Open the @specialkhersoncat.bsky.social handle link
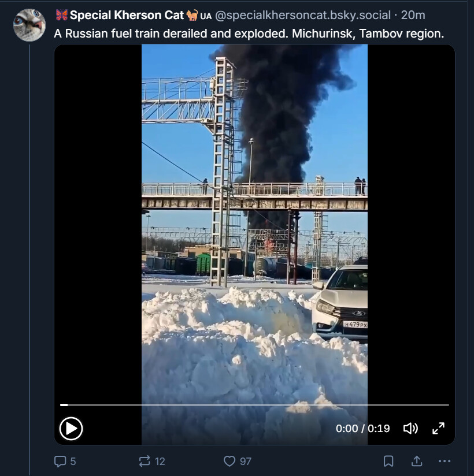474x476 pixels. coord(303,15)
